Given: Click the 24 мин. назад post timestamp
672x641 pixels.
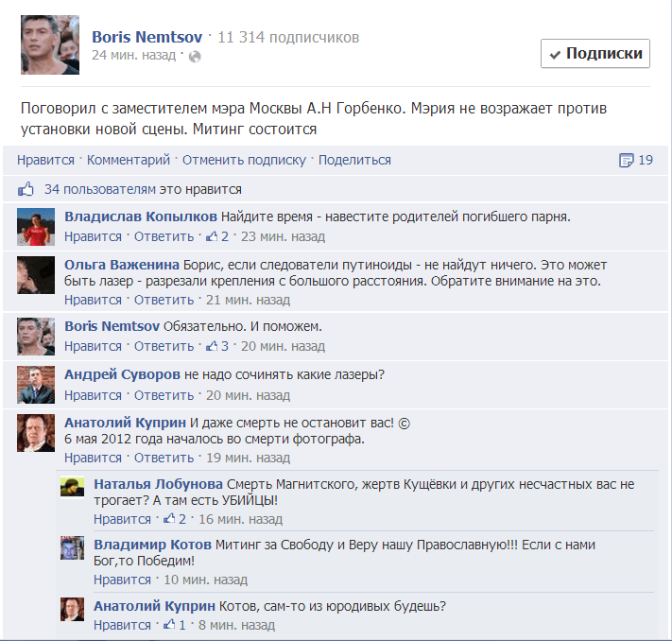Looking at the screenshot, I should pos(133,56).
